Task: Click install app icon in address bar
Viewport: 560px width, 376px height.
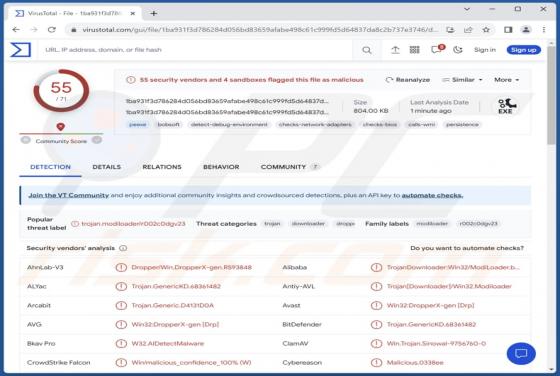Action: (450, 30)
